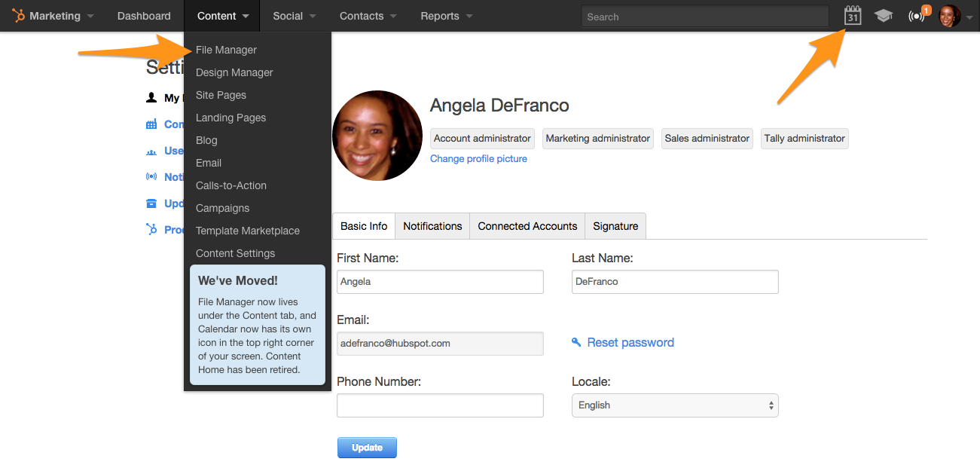Click Angela DeFranco's profile photo
This screenshot has height=471, width=980.
pyautogui.click(x=377, y=136)
